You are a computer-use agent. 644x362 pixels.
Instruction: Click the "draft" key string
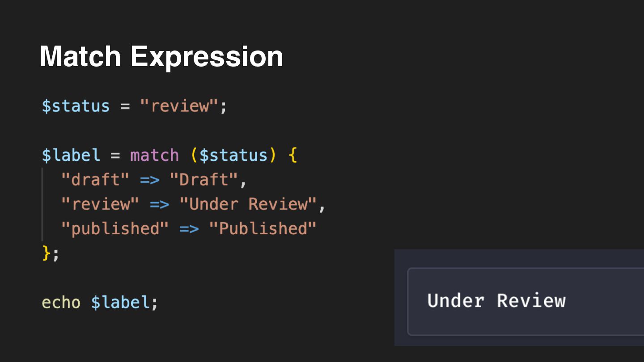(x=95, y=180)
